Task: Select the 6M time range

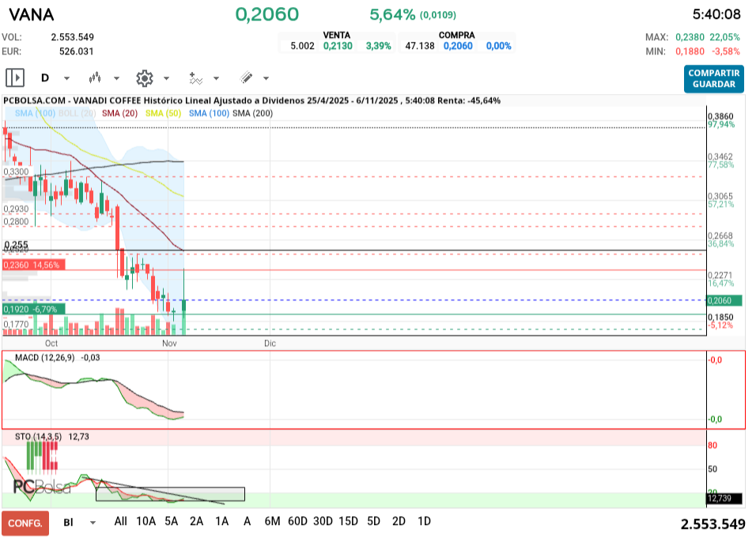Action: tap(272, 521)
